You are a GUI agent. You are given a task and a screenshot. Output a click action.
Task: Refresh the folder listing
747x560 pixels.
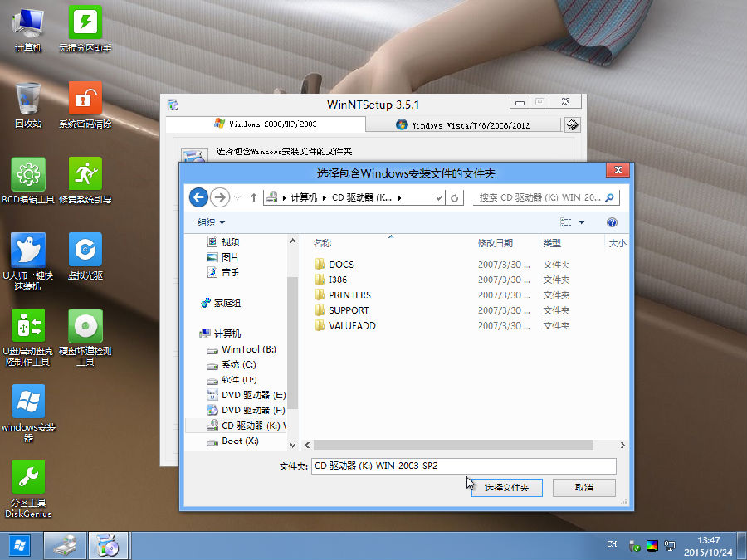(x=455, y=197)
